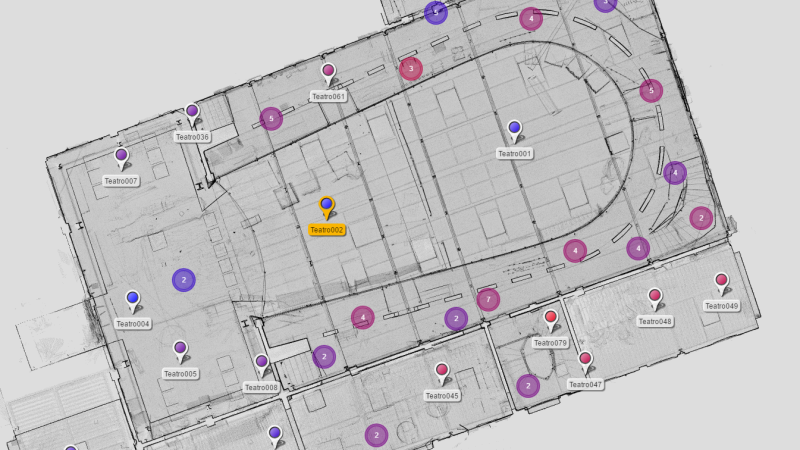Expand the cluster marker numbered 3
This screenshot has width=800, height=450.
pos(410,68)
